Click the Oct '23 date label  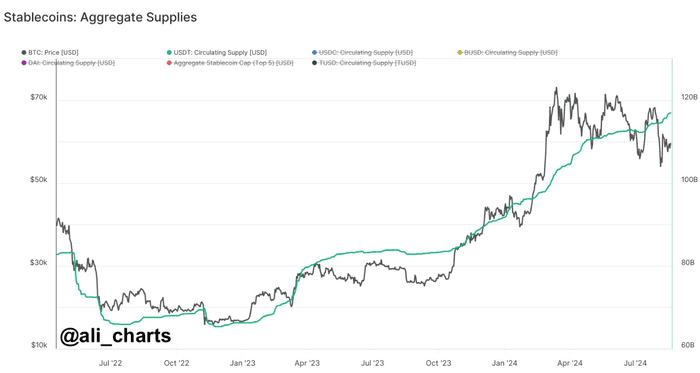[438, 363]
